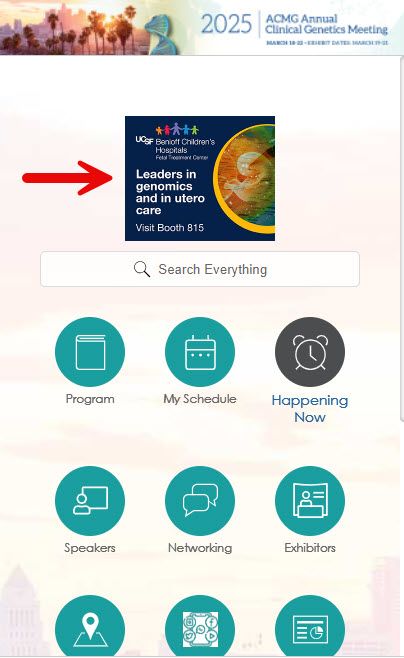Click the Happening Now text link
The width and height of the screenshot is (404, 658).
[x=310, y=408]
